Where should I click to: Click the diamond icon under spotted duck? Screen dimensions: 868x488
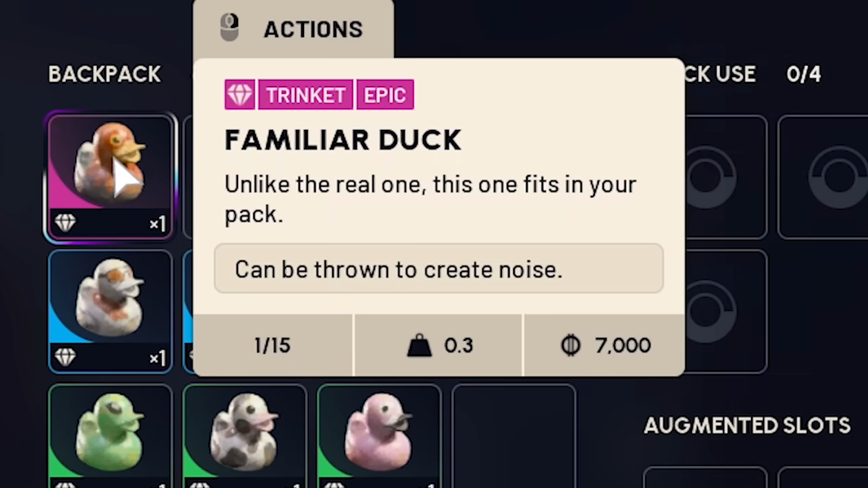pyautogui.click(x=65, y=357)
